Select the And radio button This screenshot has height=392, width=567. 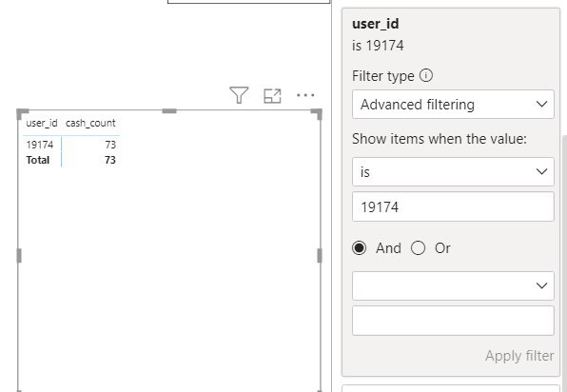359,248
